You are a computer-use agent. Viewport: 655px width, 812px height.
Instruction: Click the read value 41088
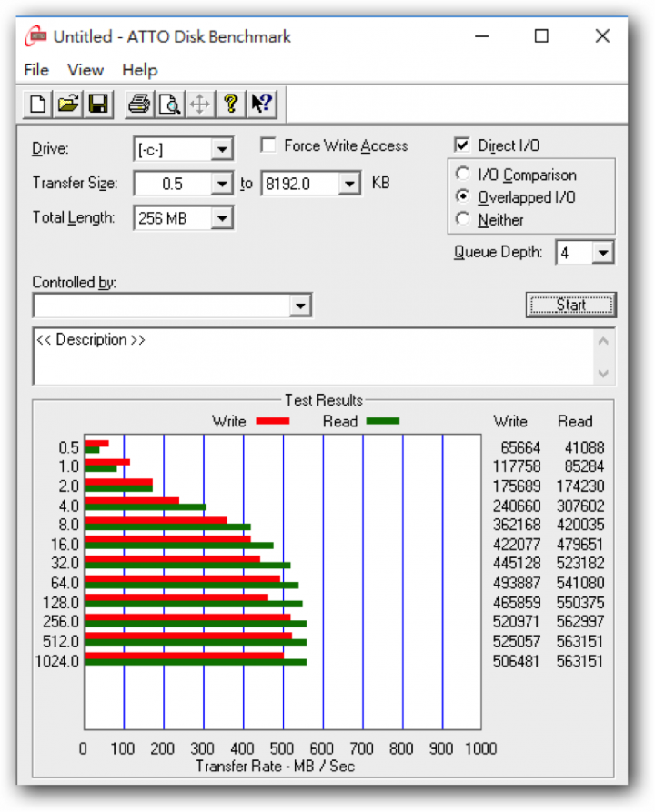pos(584,447)
